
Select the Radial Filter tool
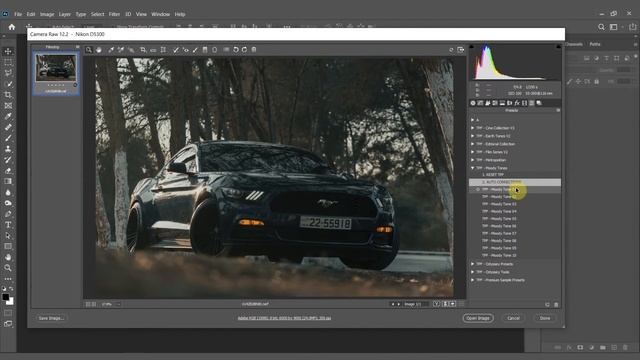click(215, 50)
